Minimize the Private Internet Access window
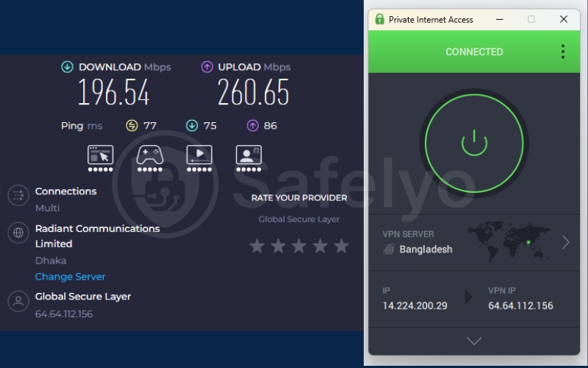The width and height of the screenshot is (588, 368). (x=499, y=19)
